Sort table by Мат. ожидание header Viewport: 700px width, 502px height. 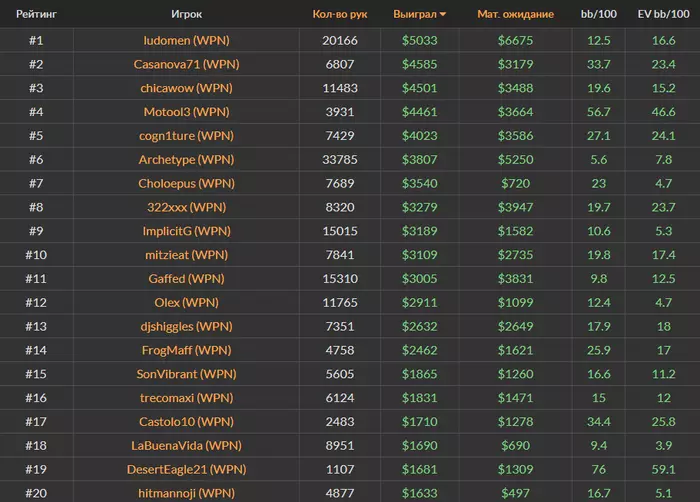(515, 14)
